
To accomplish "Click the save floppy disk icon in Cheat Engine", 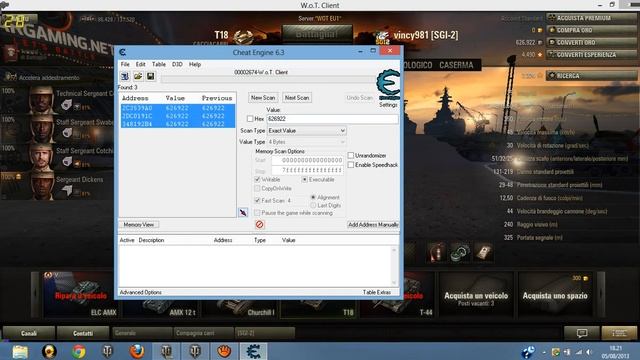I will [151, 76].
